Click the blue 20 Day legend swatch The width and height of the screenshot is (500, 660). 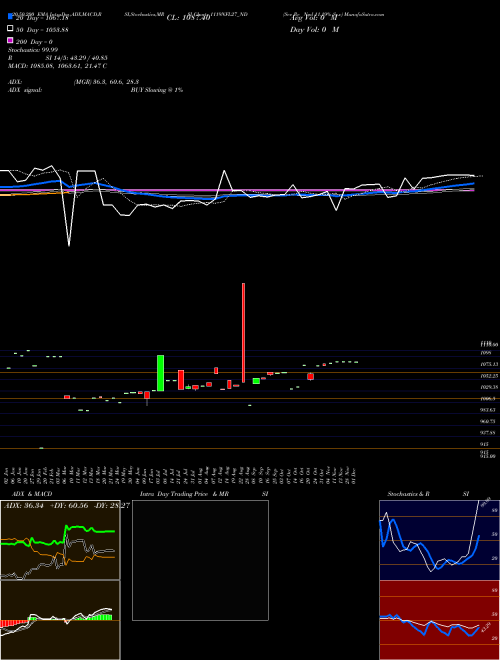[10, 17]
